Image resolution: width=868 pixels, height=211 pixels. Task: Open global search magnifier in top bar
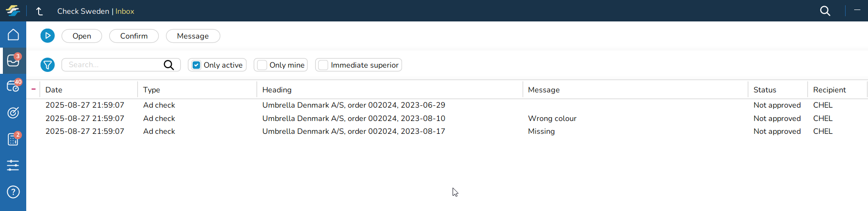825,11
